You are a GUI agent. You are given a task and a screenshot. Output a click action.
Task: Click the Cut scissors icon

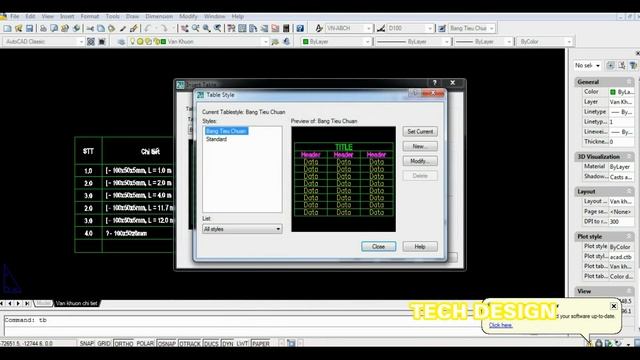(90, 28)
